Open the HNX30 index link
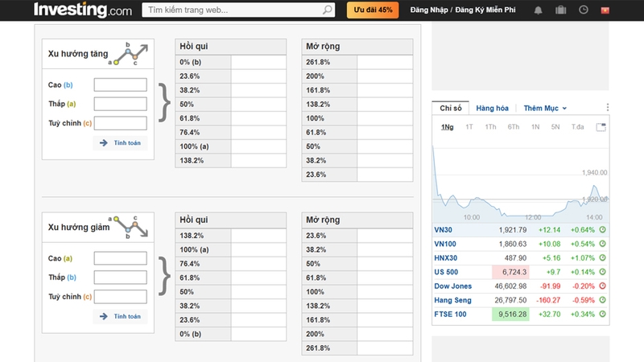Screen dimensions: 644x362 (446, 258)
